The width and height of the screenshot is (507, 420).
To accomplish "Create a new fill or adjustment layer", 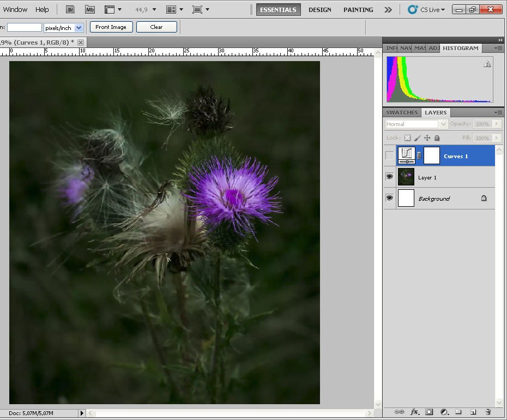I will (444, 412).
